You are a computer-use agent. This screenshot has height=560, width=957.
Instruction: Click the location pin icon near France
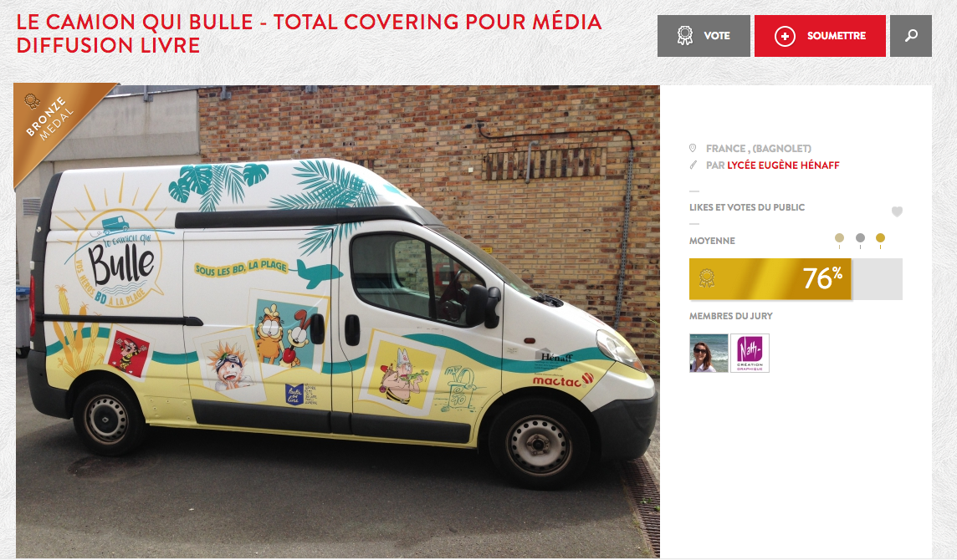tap(693, 148)
